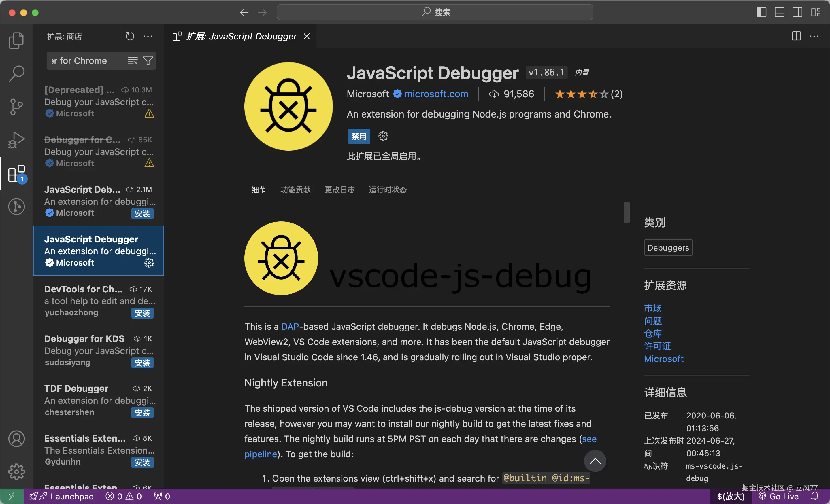The image size is (830, 504).
Task: Install DevTools for Chrome extension
Action: click(x=142, y=313)
